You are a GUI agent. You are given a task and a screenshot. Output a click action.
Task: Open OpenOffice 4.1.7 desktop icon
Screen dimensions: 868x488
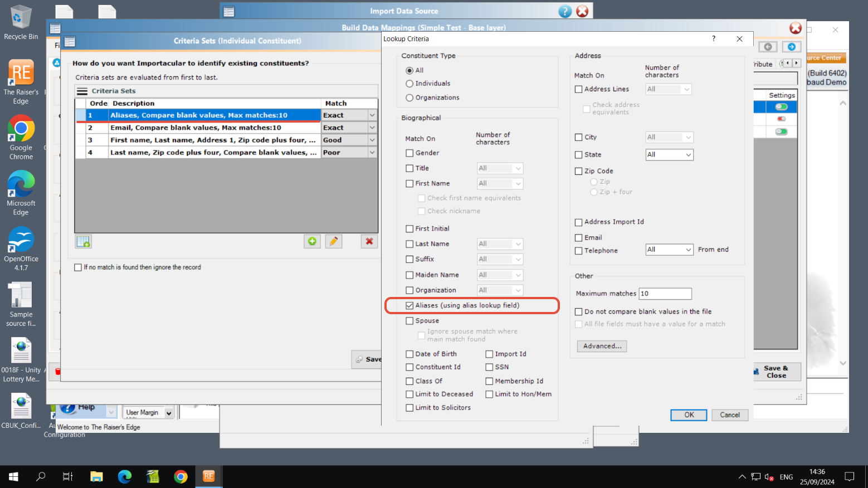click(x=21, y=249)
